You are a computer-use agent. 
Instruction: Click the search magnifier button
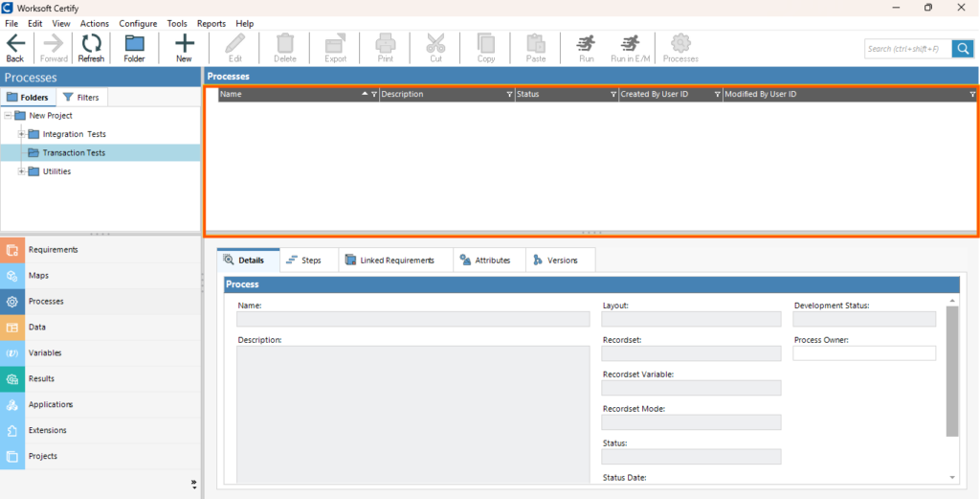coord(963,48)
